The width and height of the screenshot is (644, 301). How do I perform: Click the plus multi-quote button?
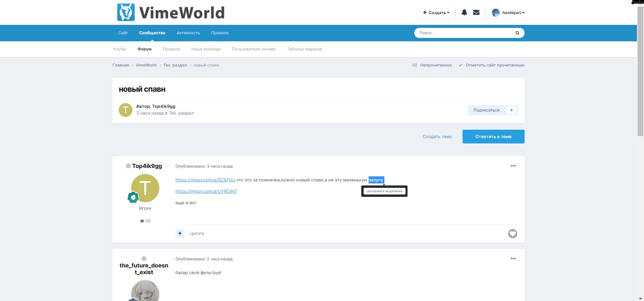[x=180, y=233]
